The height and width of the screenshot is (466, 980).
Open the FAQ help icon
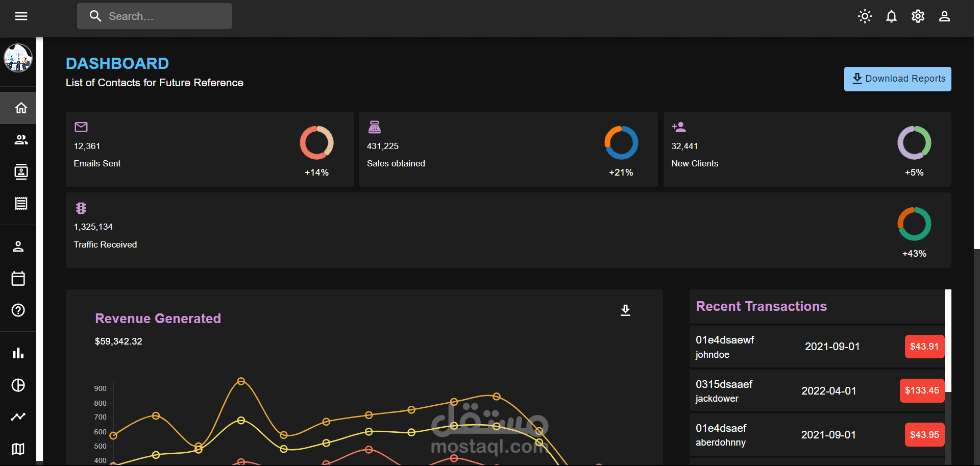pos(18,310)
